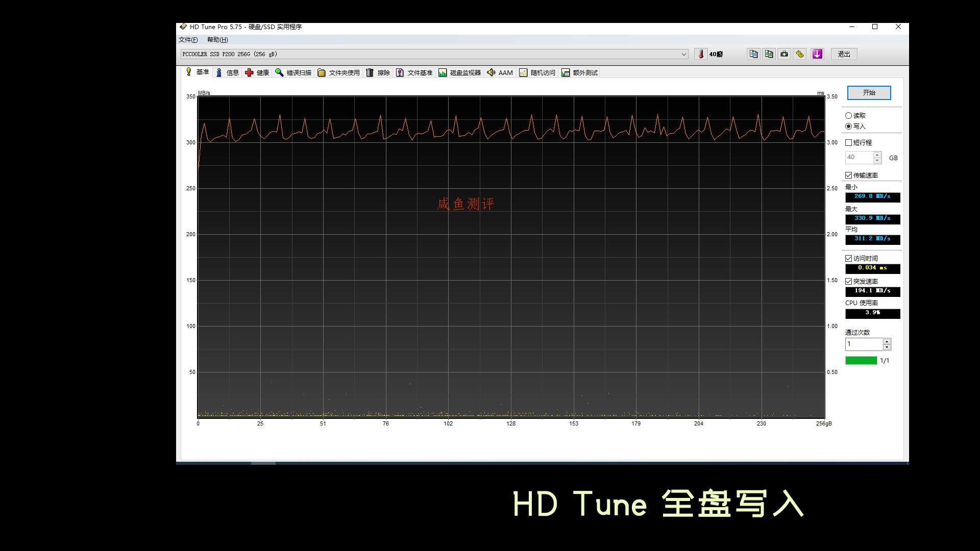Click the camera save screenshot icon
The image size is (980, 551).
click(784, 54)
